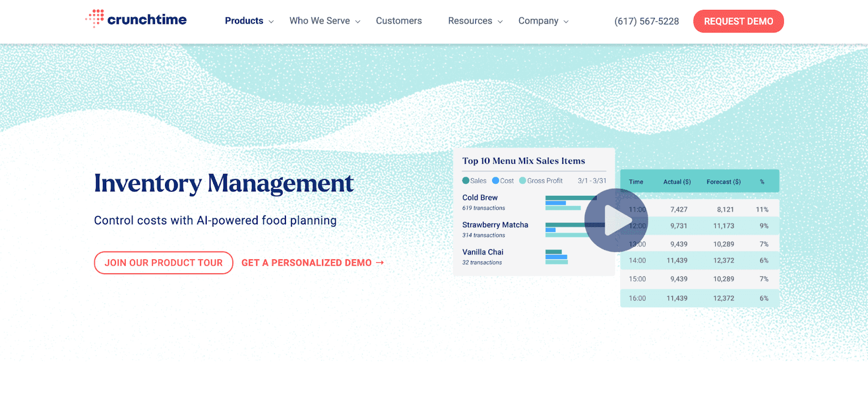Click the Forecast ($) column header
Screen dimensions: 868x399
point(723,182)
